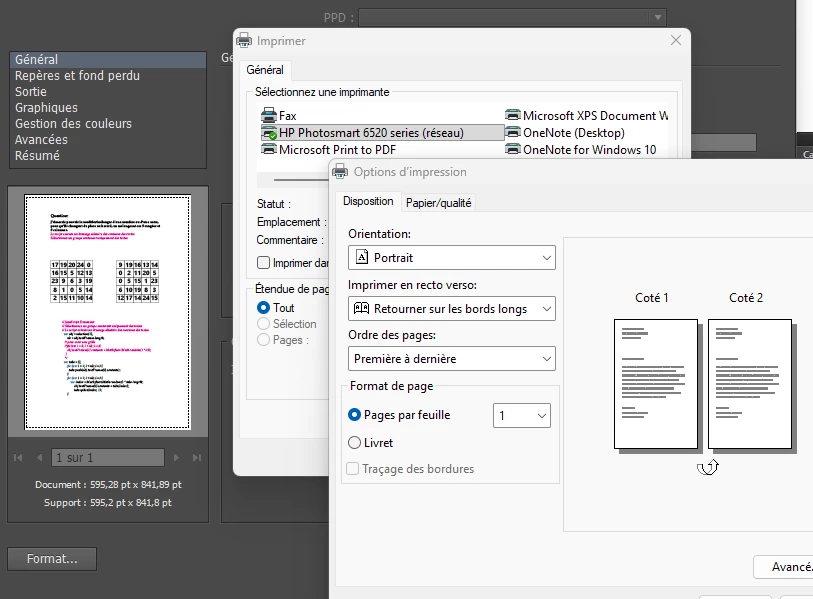The height and width of the screenshot is (599, 813).
Task: Go to first page of preview
Action: tap(18, 457)
